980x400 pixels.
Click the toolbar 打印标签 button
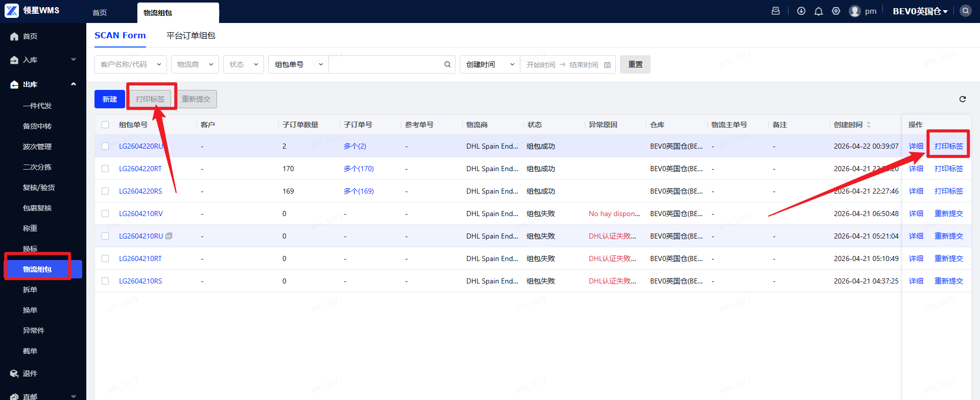coord(150,99)
